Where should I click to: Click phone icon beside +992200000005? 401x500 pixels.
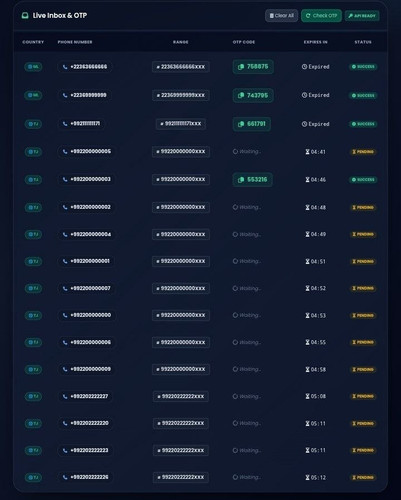[x=65, y=152]
